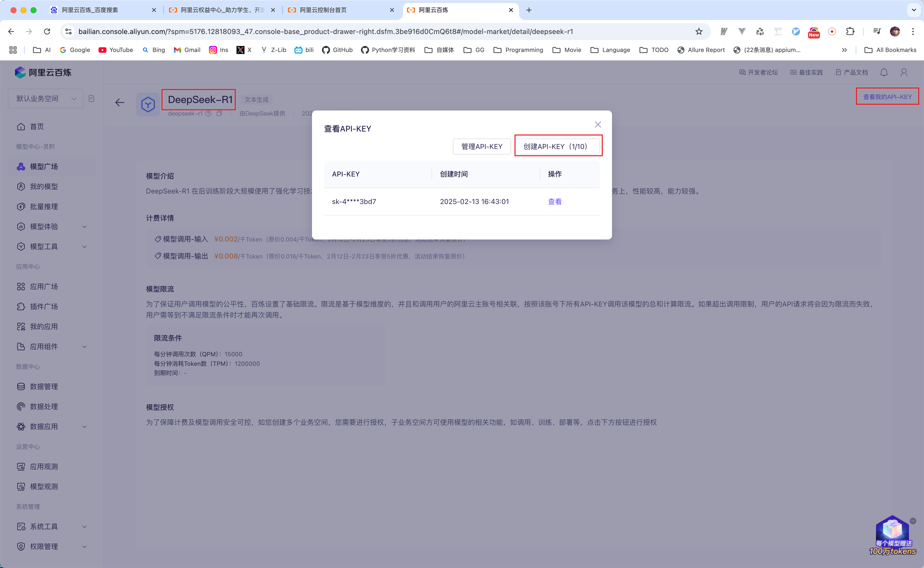Open the Extensions puzzle icon
This screenshot has width=924, height=568.
tap(850, 31)
